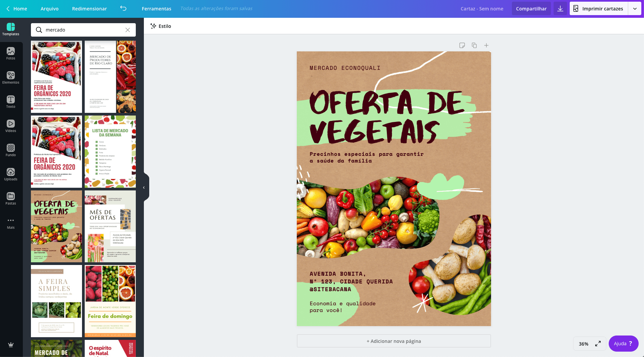644x357 pixels.
Task: Open the Uploads sidebar panel
Action: point(11,175)
